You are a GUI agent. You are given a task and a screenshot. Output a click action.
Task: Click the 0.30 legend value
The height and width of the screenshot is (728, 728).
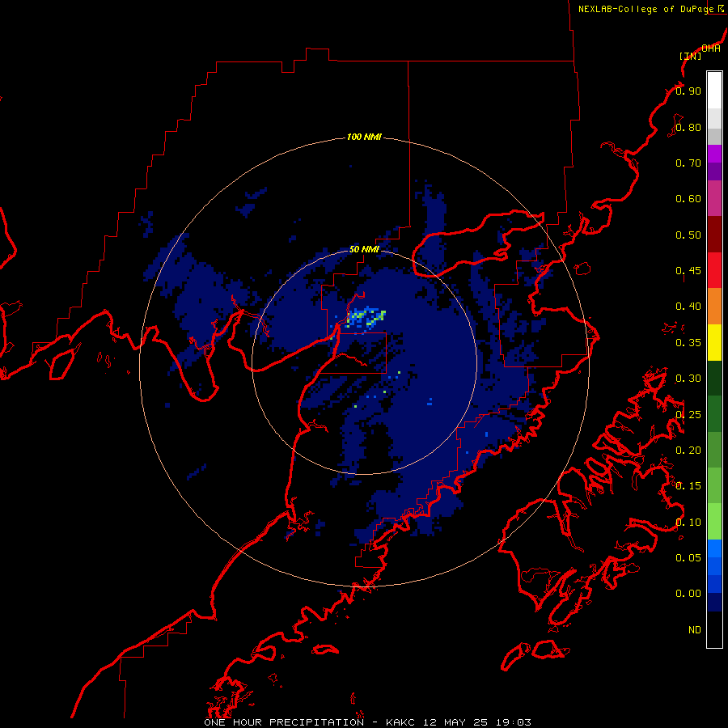(x=688, y=378)
